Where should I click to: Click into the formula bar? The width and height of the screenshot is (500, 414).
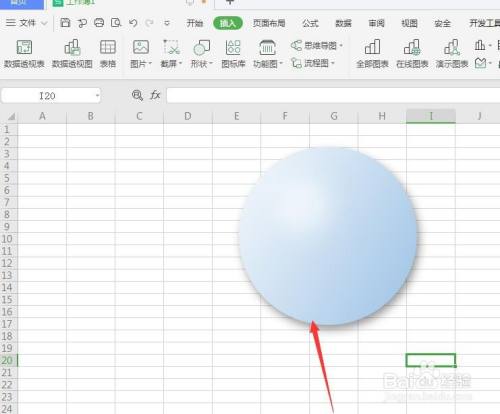tap(333, 96)
